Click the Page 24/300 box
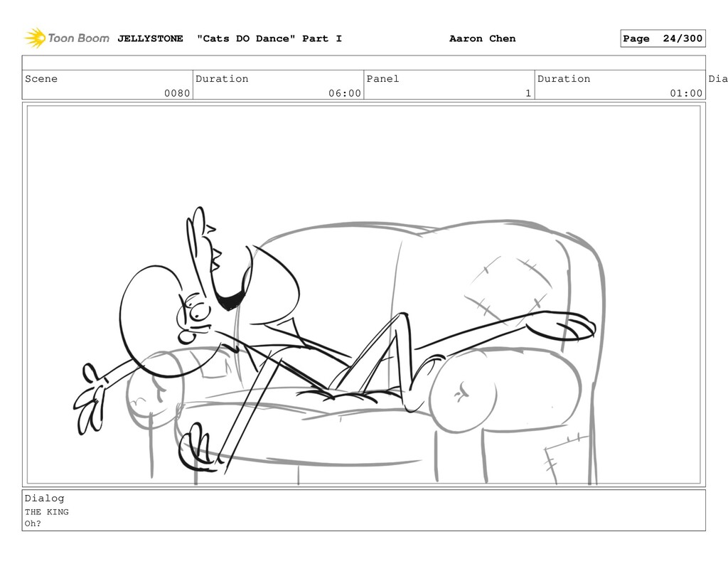This screenshot has height=564, width=728. [663, 38]
